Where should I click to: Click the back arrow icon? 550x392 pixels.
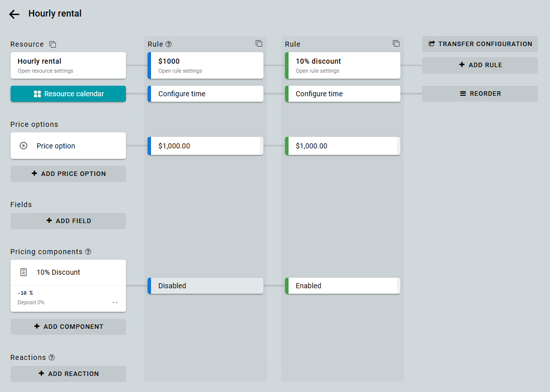coord(14,14)
